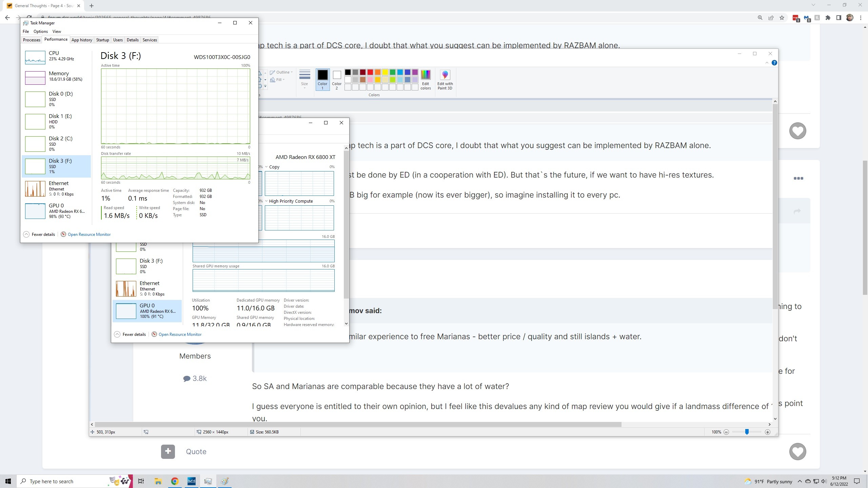Click Windows Start button

[8, 481]
